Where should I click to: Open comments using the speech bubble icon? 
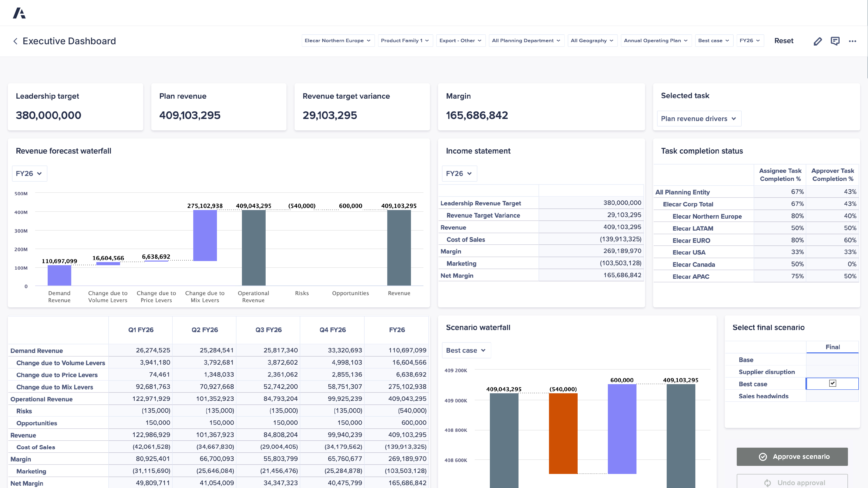tap(835, 41)
